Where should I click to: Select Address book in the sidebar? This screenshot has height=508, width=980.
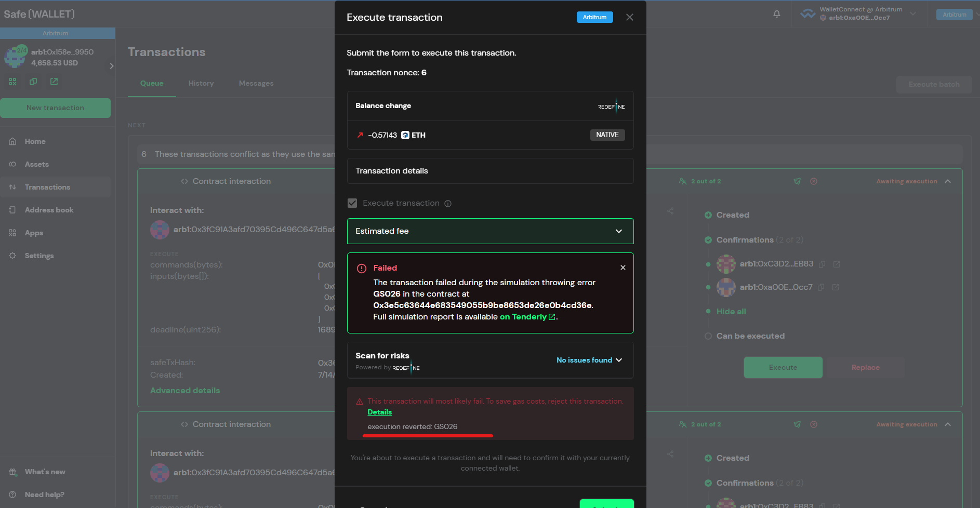pos(49,210)
